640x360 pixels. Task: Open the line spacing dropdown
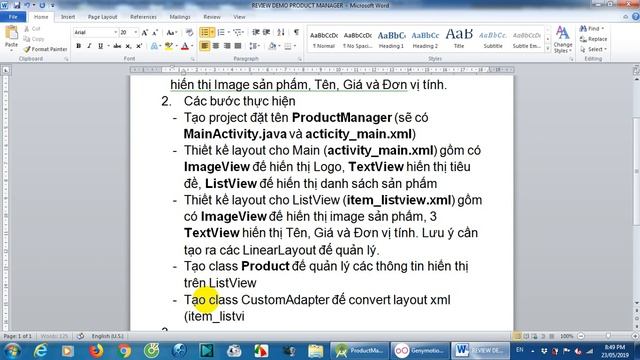click(x=255, y=46)
